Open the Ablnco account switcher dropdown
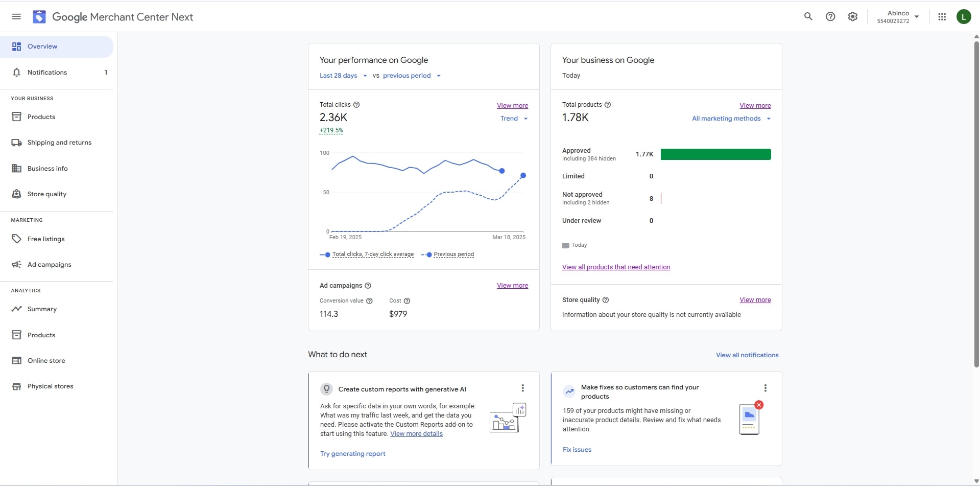This screenshot has height=486, width=980. 898,17
